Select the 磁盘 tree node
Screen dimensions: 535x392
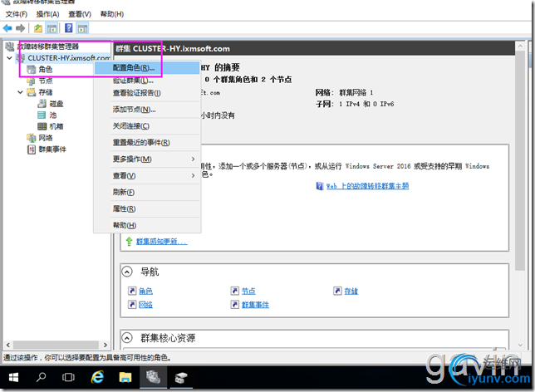pos(56,104)
